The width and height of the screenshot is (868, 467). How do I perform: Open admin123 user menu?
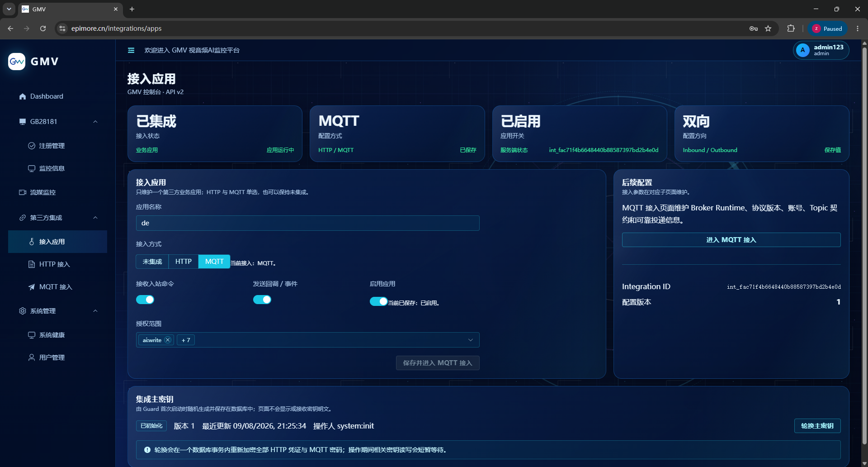click(821, 50)
